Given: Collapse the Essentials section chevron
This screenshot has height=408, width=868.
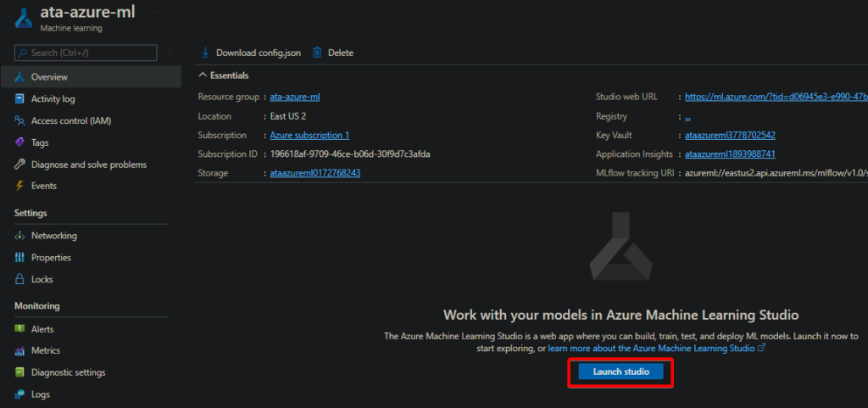Looking at the screenshot, I should point(203,75).
